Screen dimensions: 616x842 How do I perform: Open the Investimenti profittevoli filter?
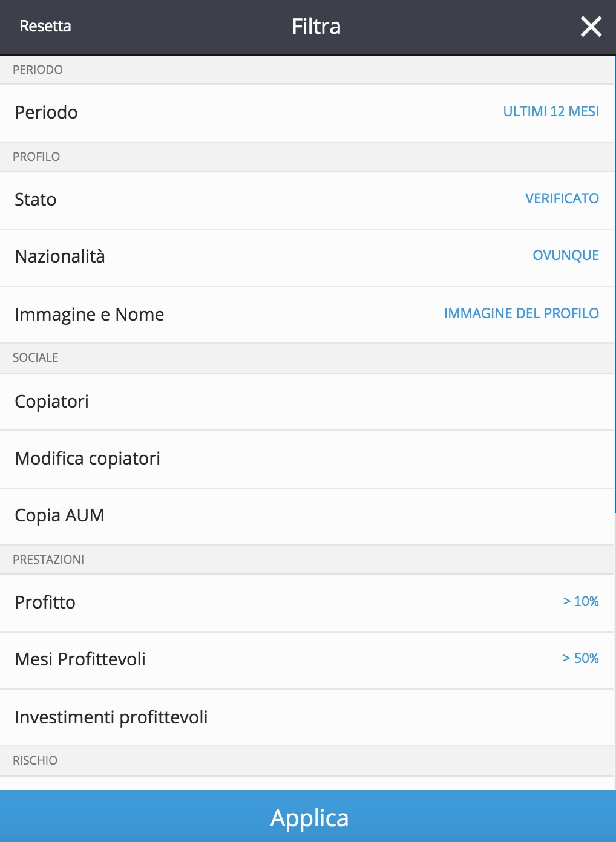pos(307,717)
